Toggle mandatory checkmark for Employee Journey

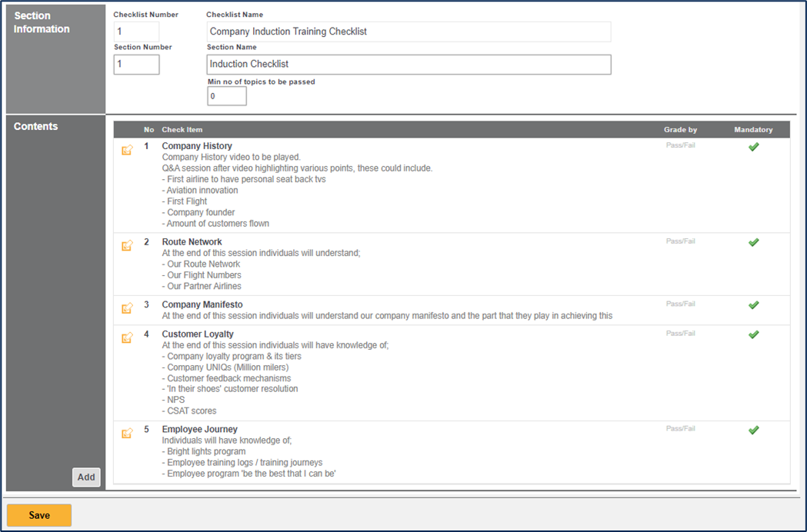(754, 431)
